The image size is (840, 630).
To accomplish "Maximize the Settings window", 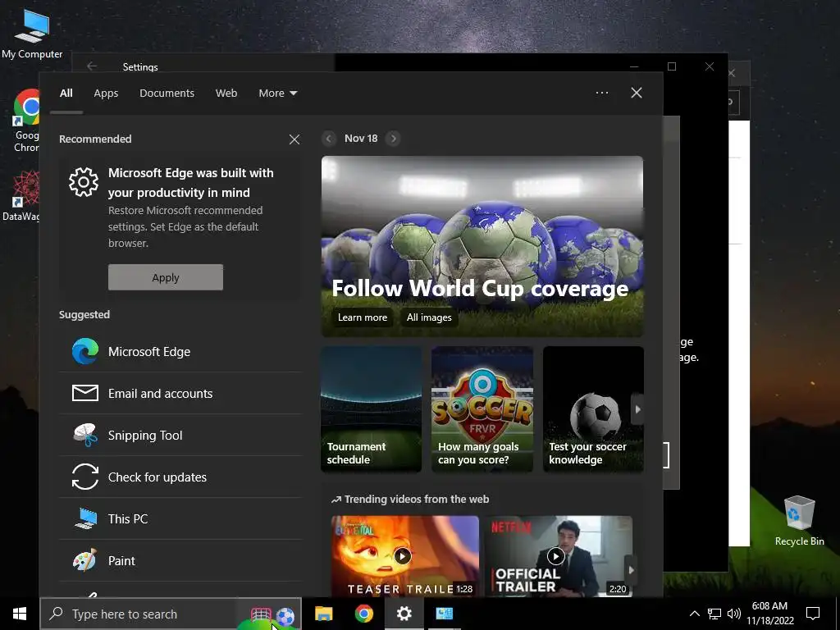I will [x=672, y=66].
